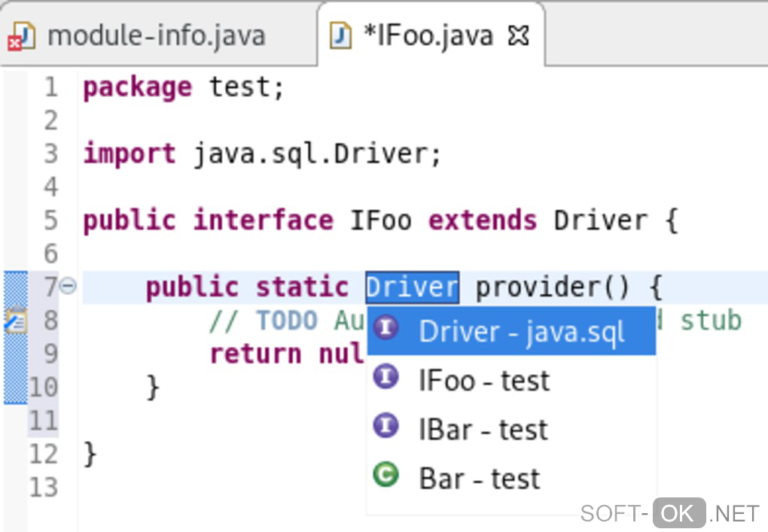
Task: Choose the Bar - test suggestion
Action: click(479, 479)
